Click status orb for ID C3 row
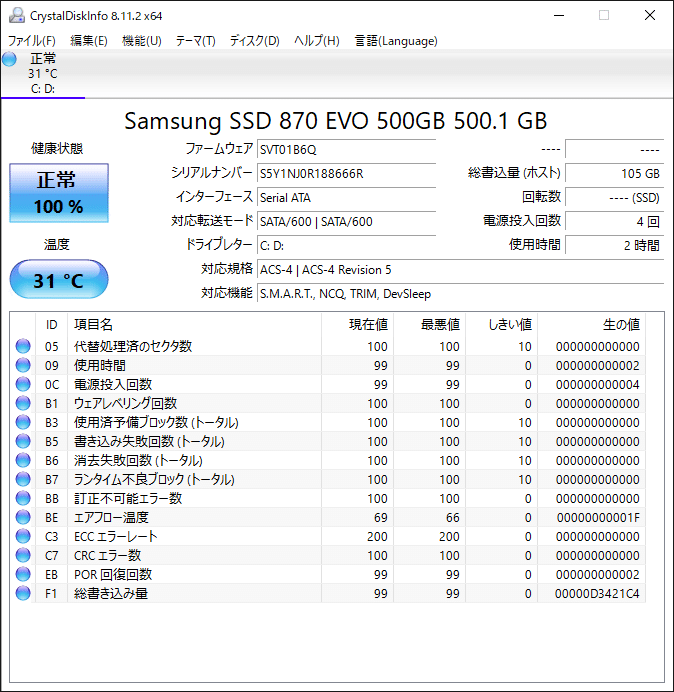Viewport: 674px width, 692px height. [23, 536]
